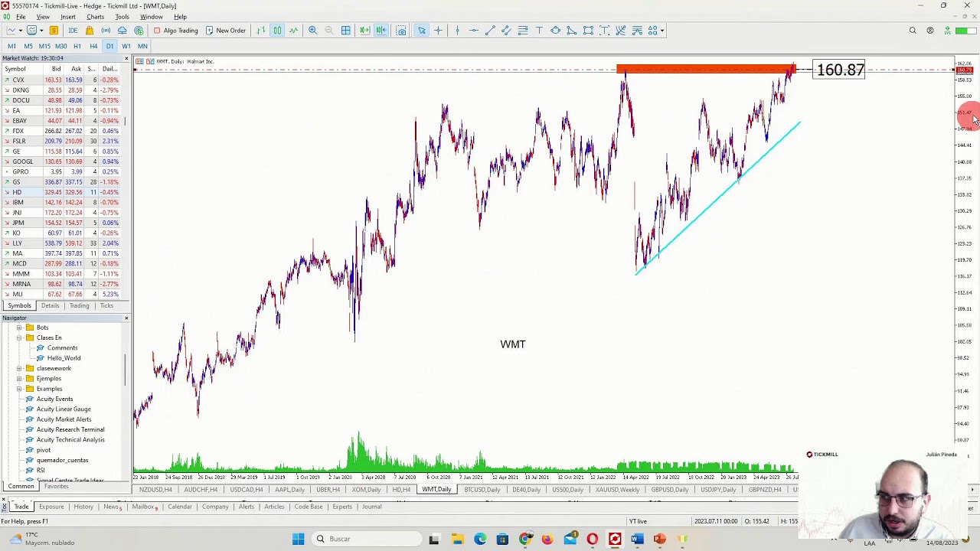Screen dimensions: 980x551
Task: Toggle chart auto scroll icon
Action: [364, 31]
